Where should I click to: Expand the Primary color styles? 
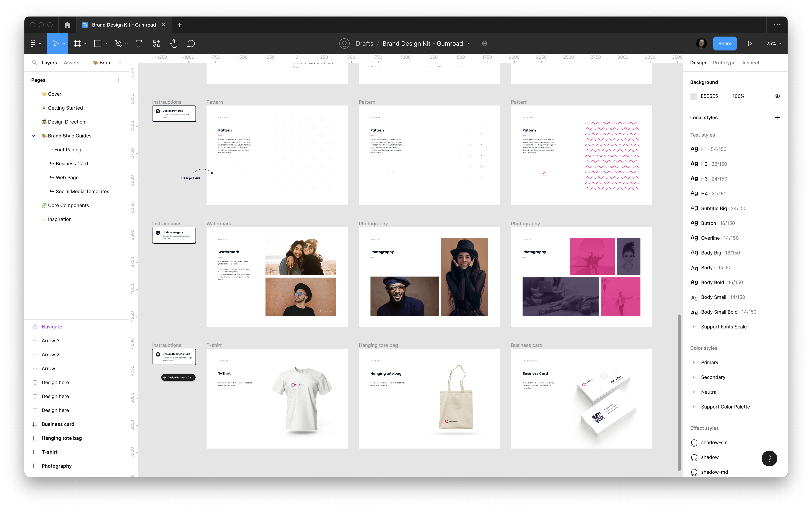click(694, 363)
